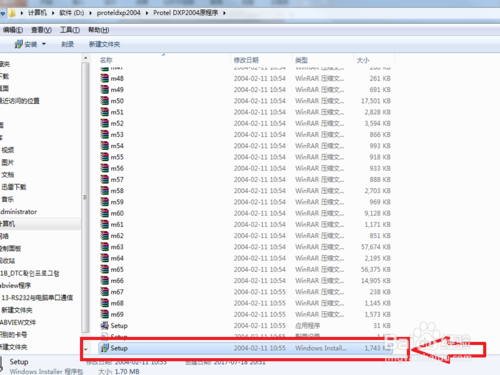
Task: Click the m52 WinRAR archive icon
Action: 105,123
